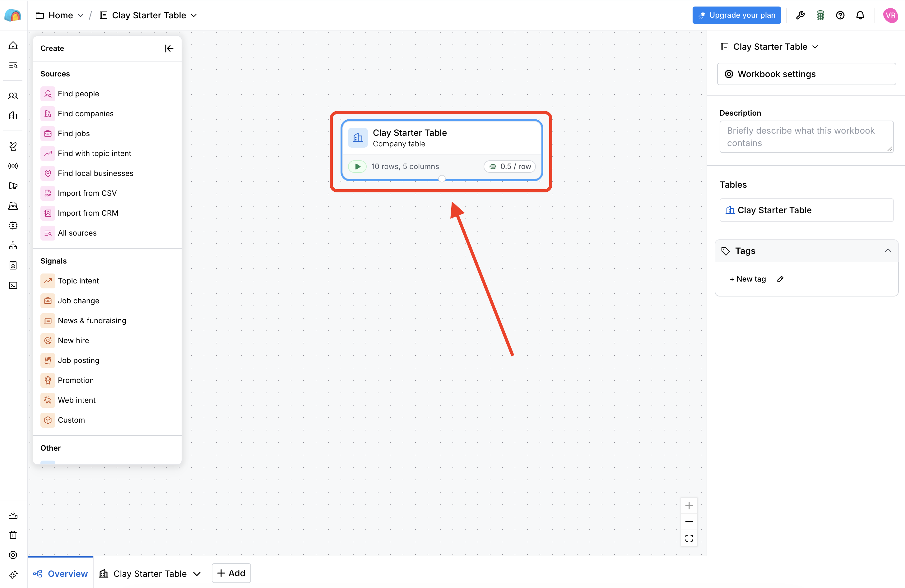Click the 0.5 / row credits pill
Image resolution: width=905 pixels, height=588 pixels.
pyautogui.click(x=509, y=167)
